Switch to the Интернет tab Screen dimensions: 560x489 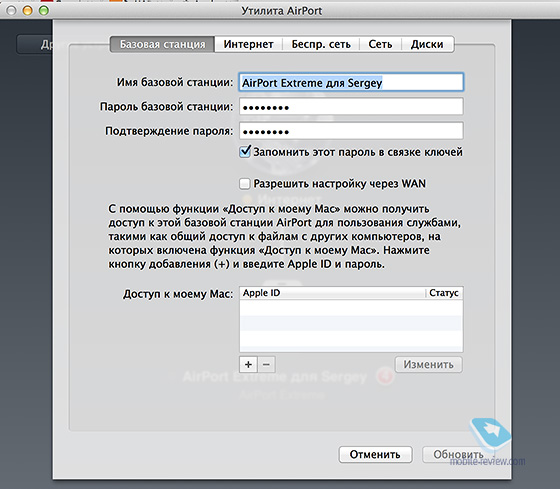pyautogui.click(x=248, y=44)
